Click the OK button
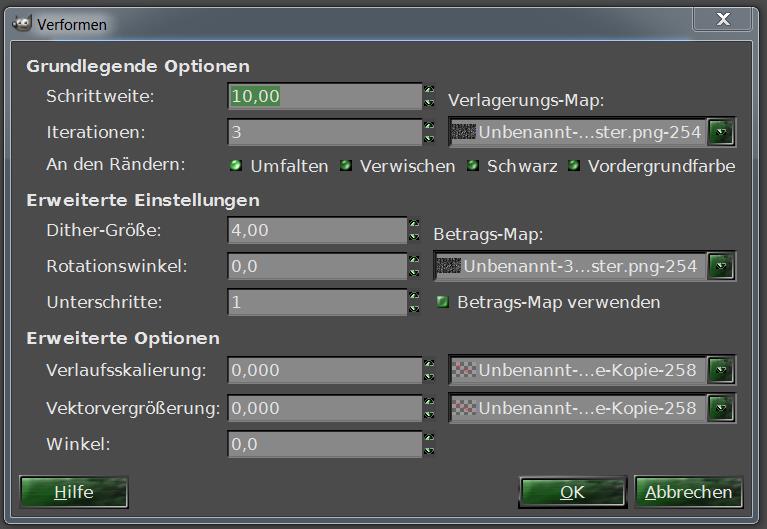767x529 pixels. pos(572,492)
